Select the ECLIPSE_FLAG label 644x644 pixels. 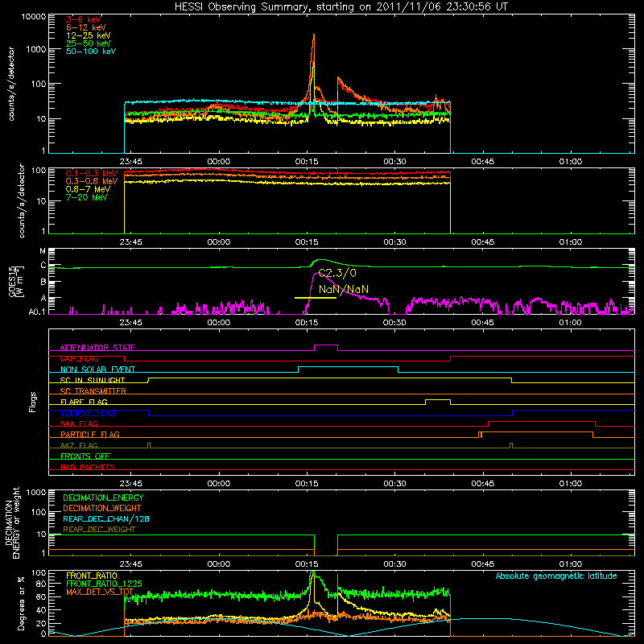coord(88,413)
